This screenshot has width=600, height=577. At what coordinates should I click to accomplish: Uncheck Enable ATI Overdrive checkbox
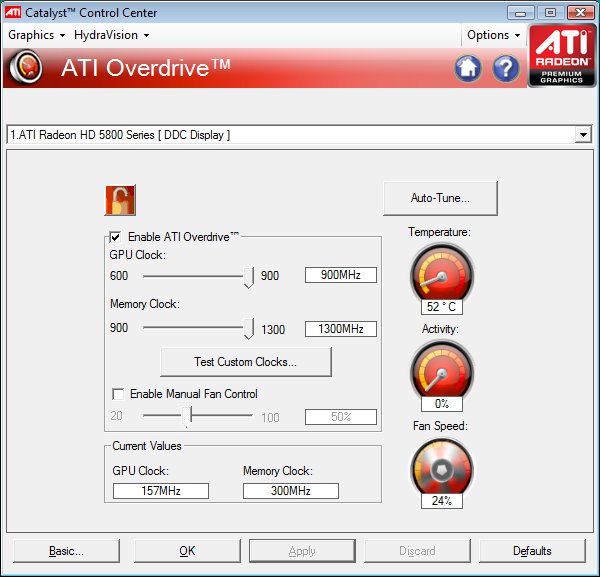115,237
